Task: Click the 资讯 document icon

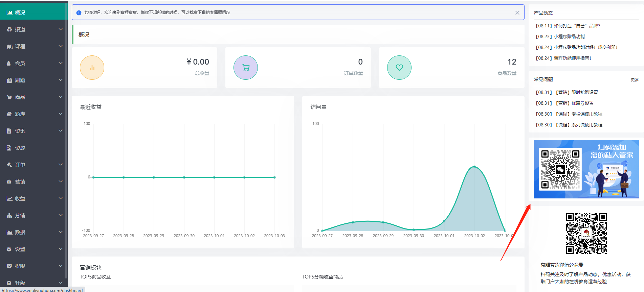Action: tap(9, 131)
